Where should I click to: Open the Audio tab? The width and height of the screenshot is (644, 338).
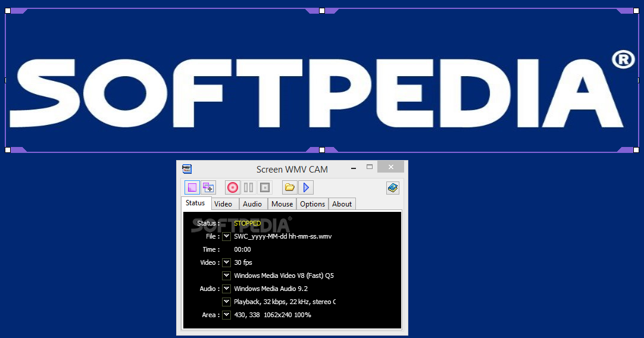252,204
